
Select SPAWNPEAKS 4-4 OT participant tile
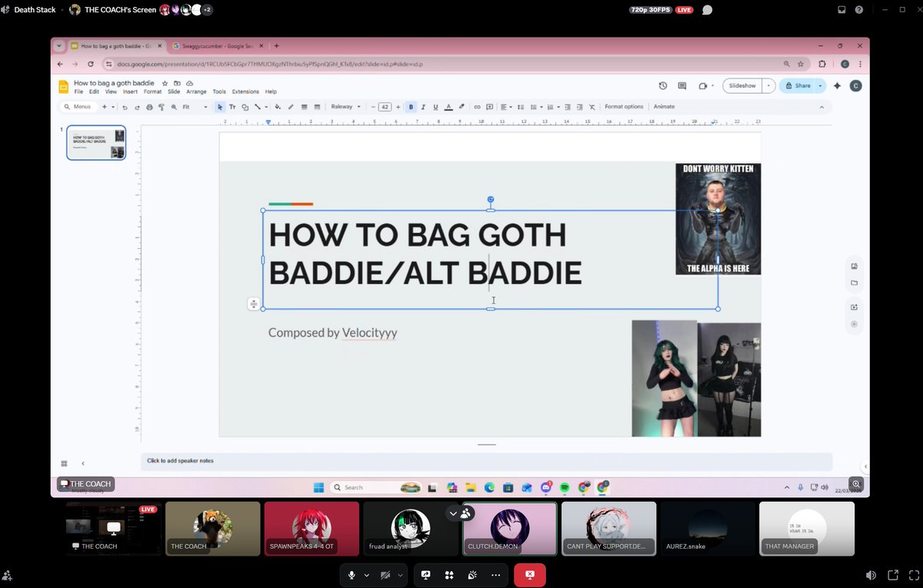[x=312, y=529]
